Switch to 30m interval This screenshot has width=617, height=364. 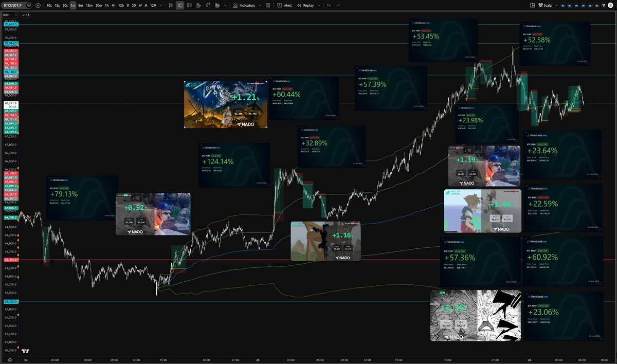(x=99, y=5)
